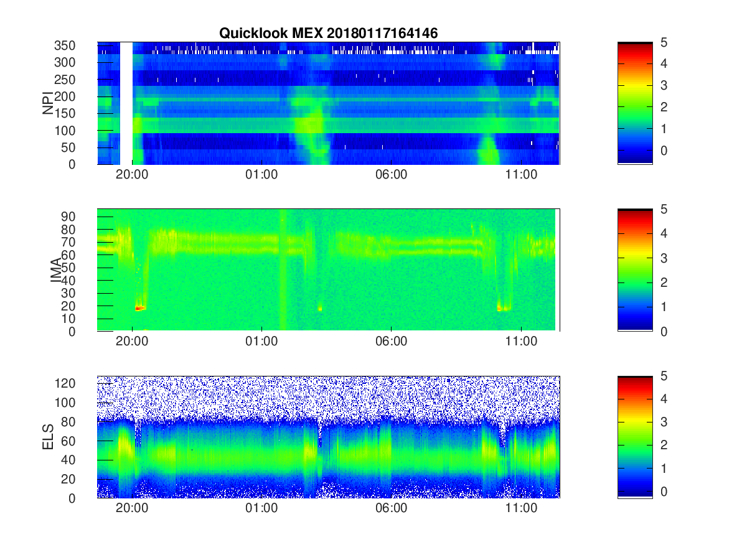Select the ELS y-axis label
The width and height of the screenshot is (747, 560).
click(x=47, y=437)
